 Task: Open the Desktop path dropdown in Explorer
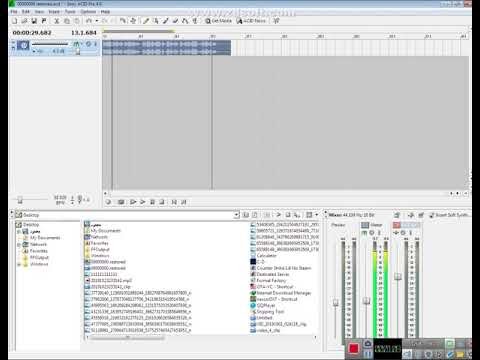coord(236,215)
